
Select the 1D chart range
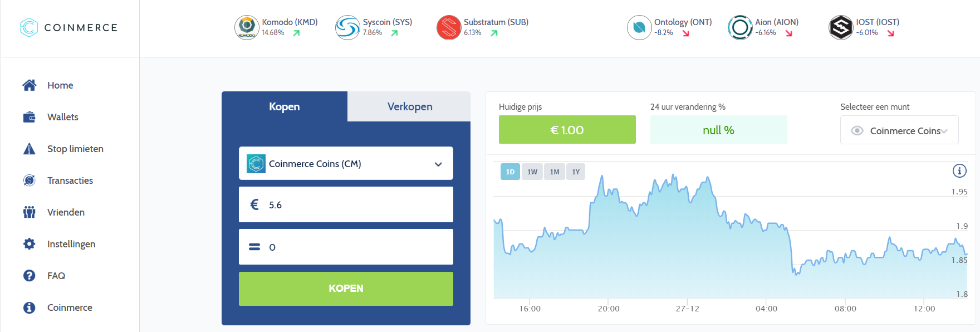(x=510, y=172)
